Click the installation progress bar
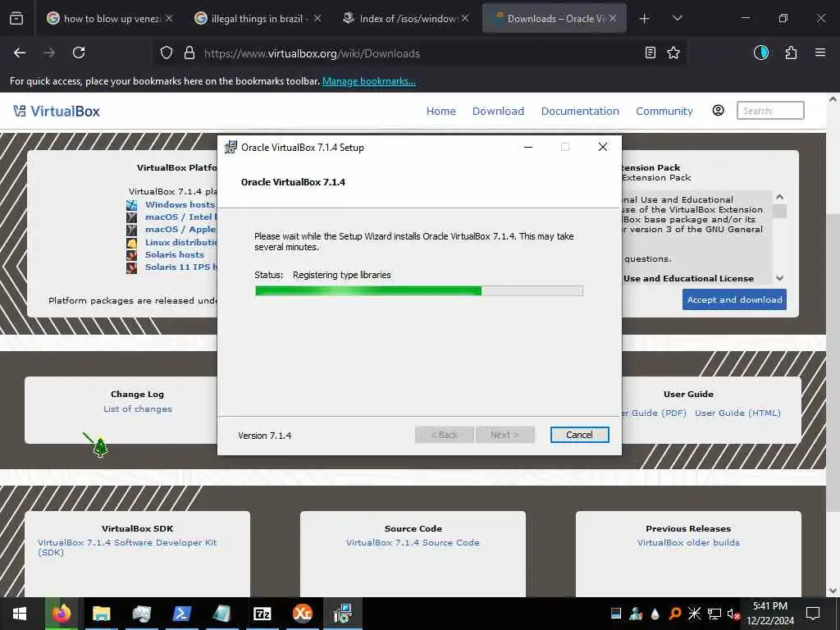This screenshot has height=630, width=840. tap(419, 291)
